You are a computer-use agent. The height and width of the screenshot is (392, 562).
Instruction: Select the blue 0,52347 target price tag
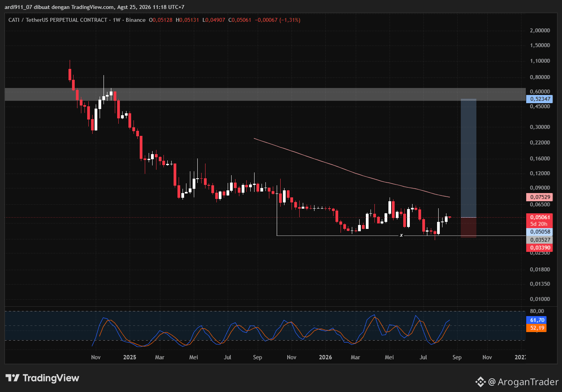pos(539,99)
